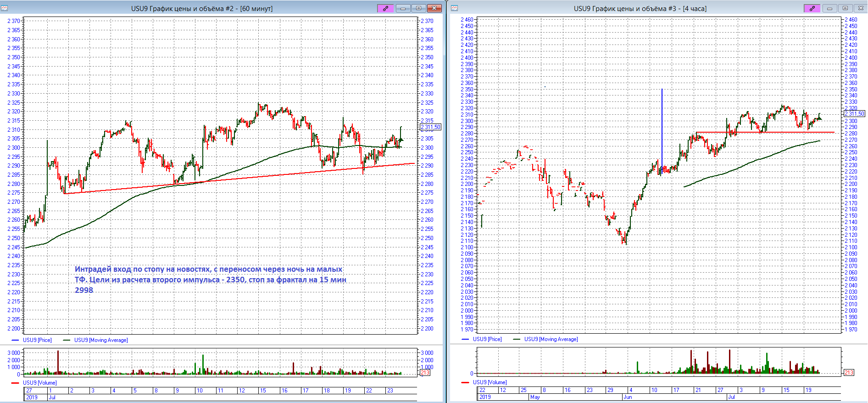The image size is (868, 403).
Task: Maximize the 60-minute chart window
Action: point(418,8)
